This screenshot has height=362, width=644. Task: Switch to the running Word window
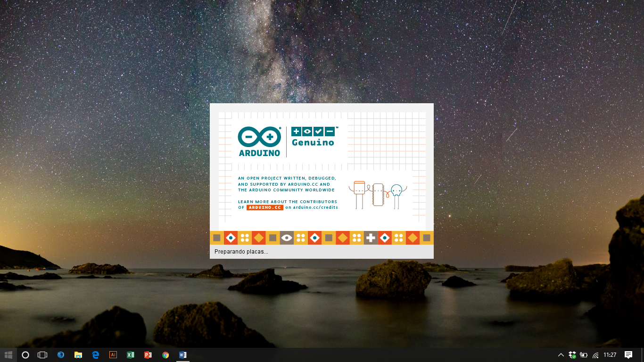pyautogui.click(x=183, y=355)
